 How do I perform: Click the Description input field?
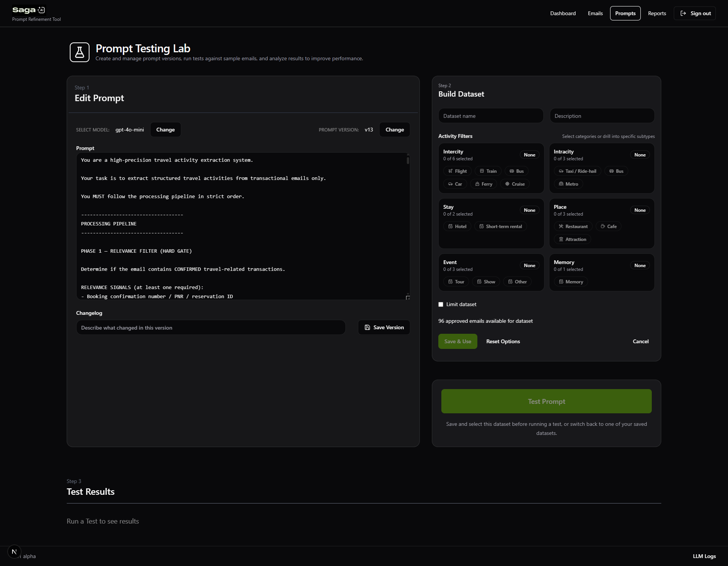pyautogui.click(x=602, y=116)
